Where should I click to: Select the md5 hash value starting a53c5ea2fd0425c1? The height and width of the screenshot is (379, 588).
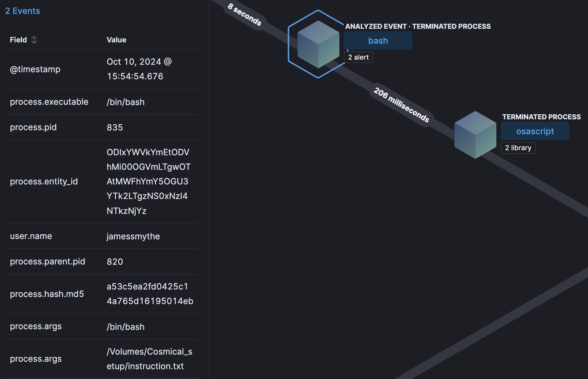click(x=150, y=294)
